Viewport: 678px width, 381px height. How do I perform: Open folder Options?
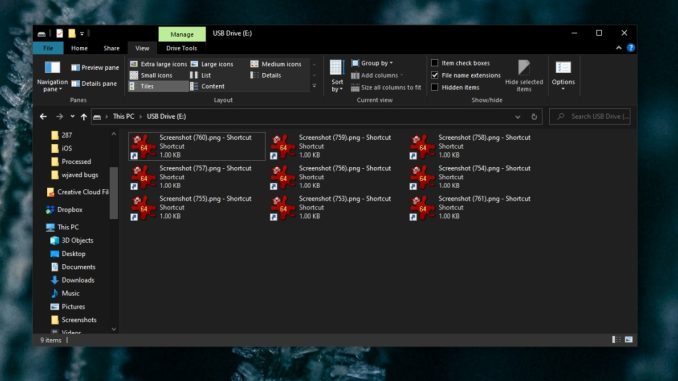click(x=563, y=76)
